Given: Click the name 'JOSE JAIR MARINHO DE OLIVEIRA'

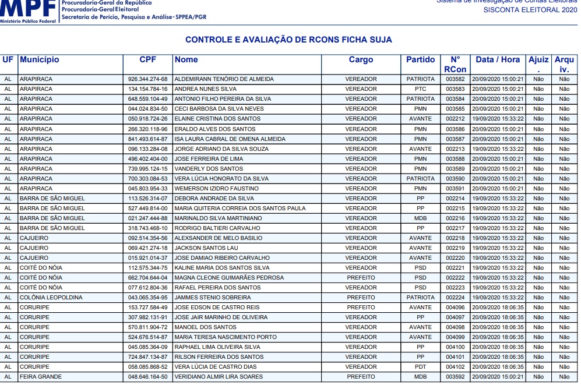Looking at the screenshot, I should coord(221,317).
